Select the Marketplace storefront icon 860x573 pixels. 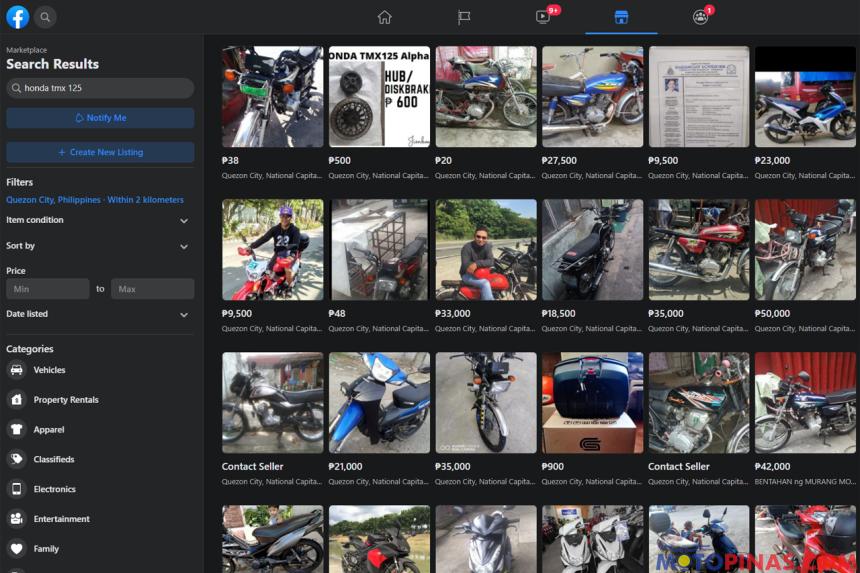(x=621, y=17)
